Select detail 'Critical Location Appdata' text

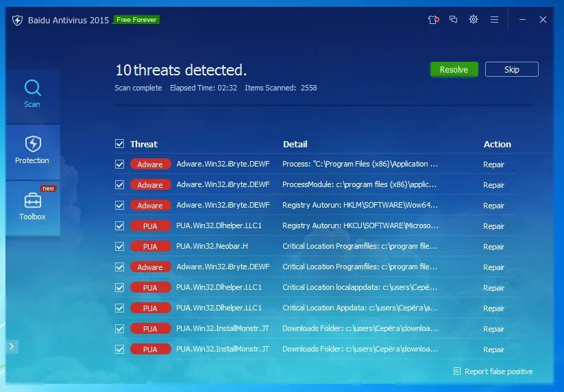pos(360,308)
